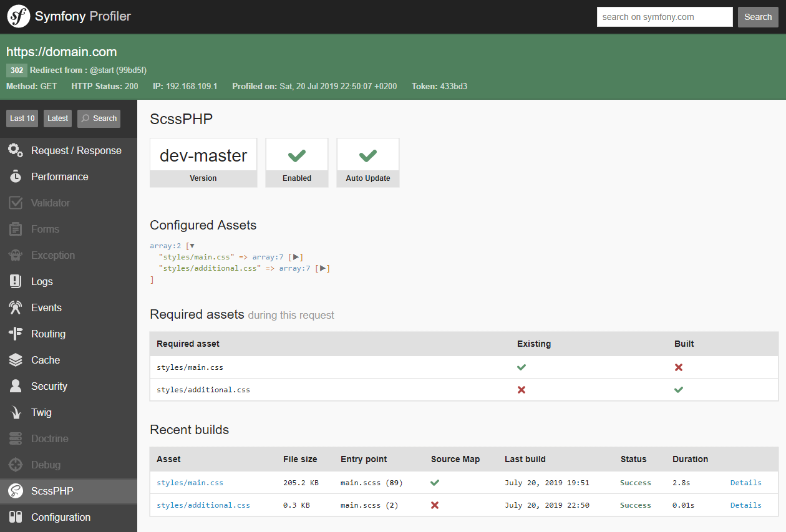Click the 2.8s duration value
Image resolution: width=786 pixels, height=532 pixels.
coord(681,483)
